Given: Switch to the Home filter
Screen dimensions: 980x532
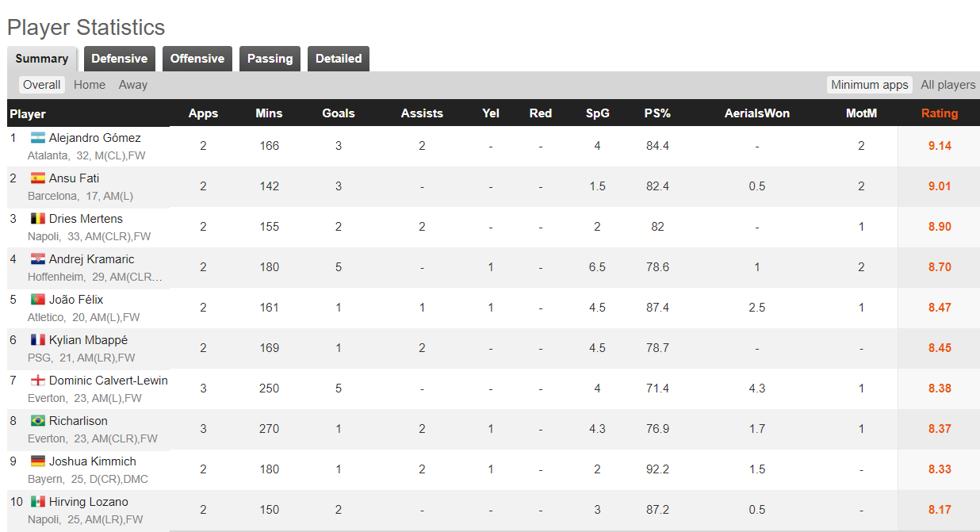Looking at the screenshot, I should pyautogui.click(x=90, y=85).
